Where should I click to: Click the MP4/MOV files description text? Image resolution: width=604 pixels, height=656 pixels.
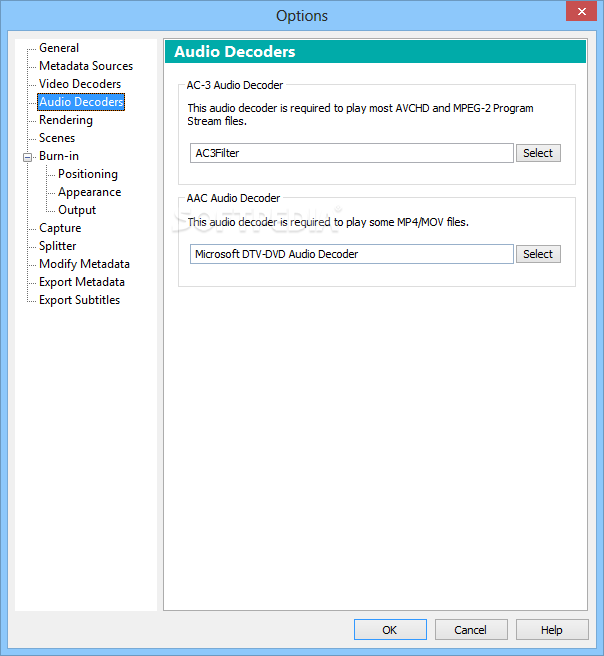(x=328, y=222)
